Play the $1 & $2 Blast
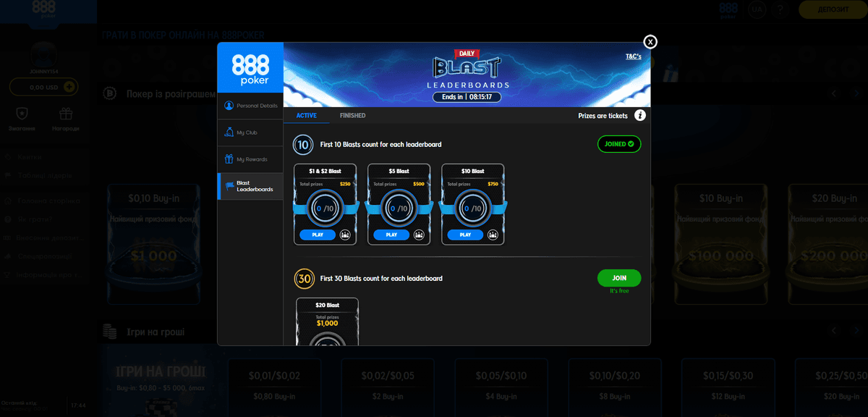 tap(317, 235)
